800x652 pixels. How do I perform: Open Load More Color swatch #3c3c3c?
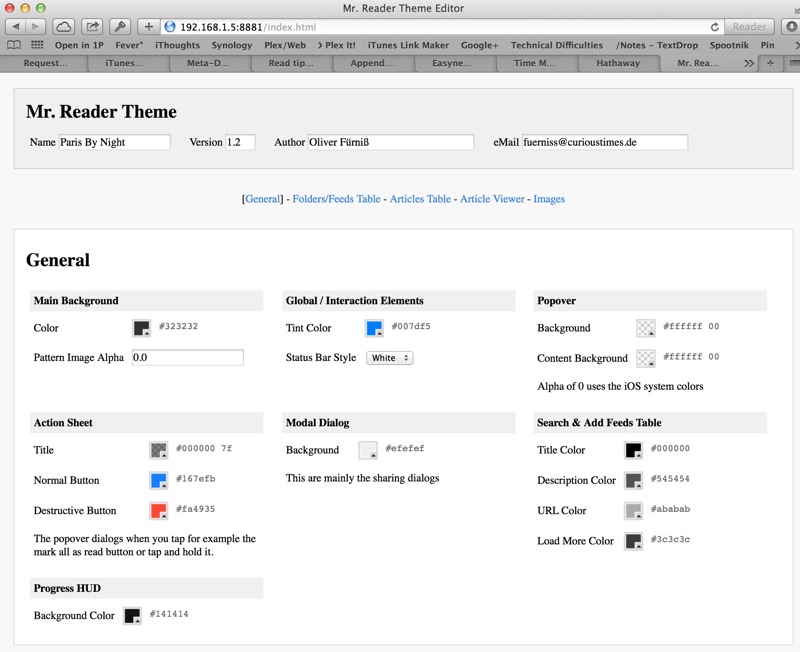click(x=634, y=541)
